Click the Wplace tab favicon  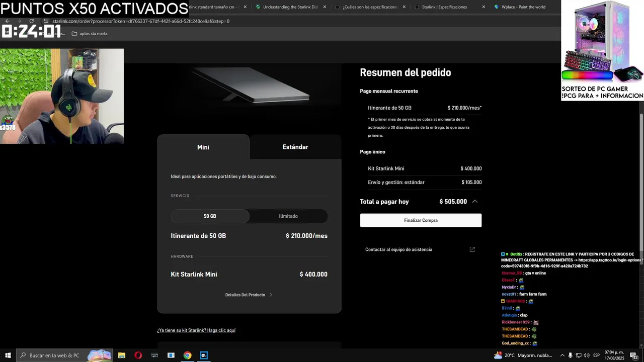[x=497, y=7]
